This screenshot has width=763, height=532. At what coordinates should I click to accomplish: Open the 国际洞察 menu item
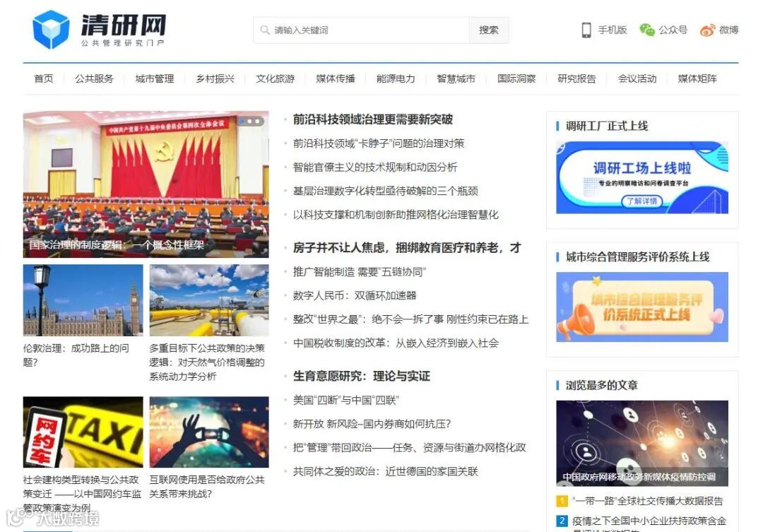coord(516,78)
